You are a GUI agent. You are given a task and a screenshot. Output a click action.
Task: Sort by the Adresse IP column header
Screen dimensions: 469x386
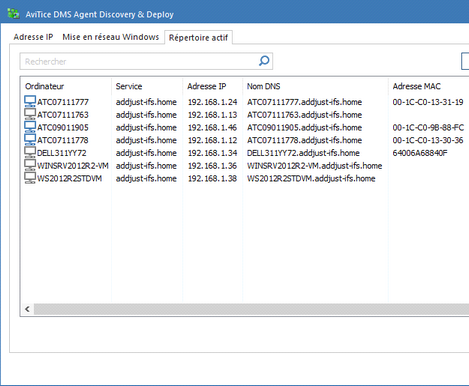(x=206, y=86)
